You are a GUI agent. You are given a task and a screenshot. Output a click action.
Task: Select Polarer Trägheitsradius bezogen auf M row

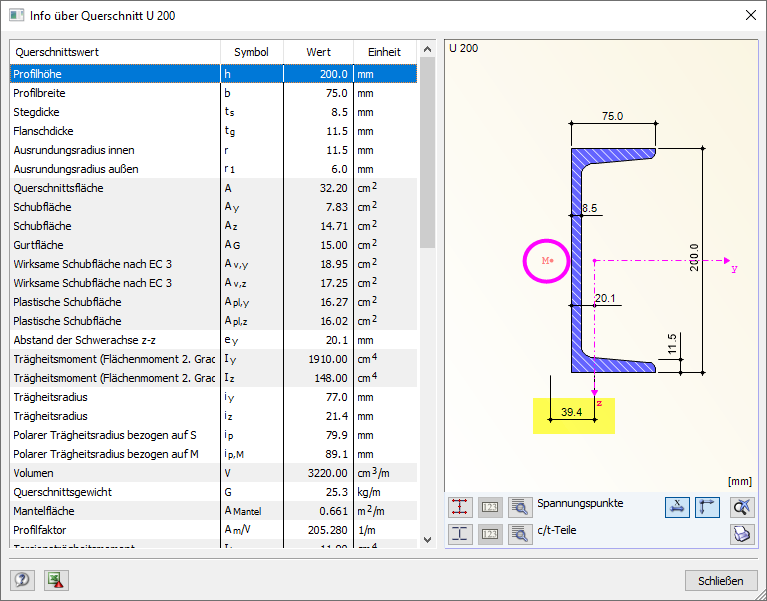click(213, 454)
